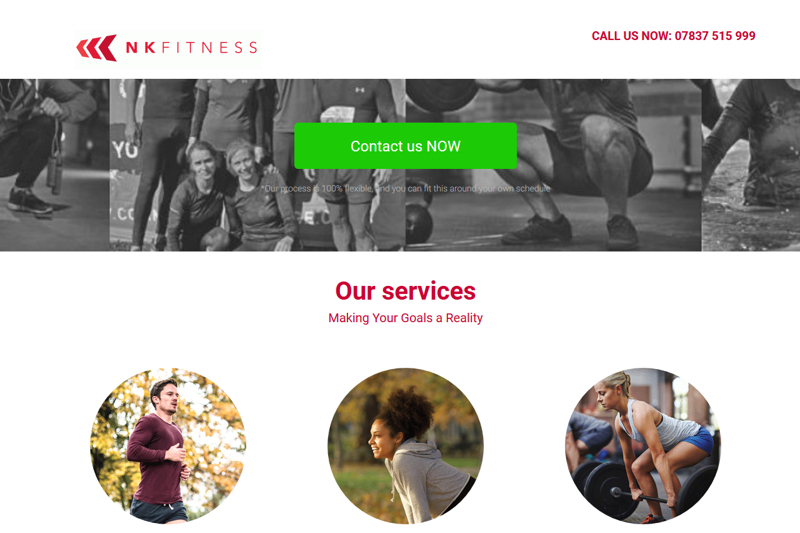Click the NKFITNESS wordmark text
800x533 pixels.
pos(191,47)
